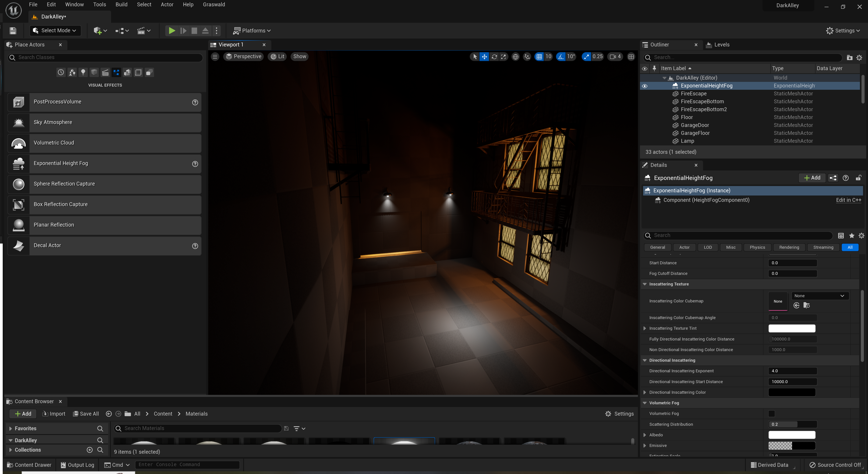Select the rotate transform tool in viewport
Viewport: 868px width, 474px height.
pos(494,57)
